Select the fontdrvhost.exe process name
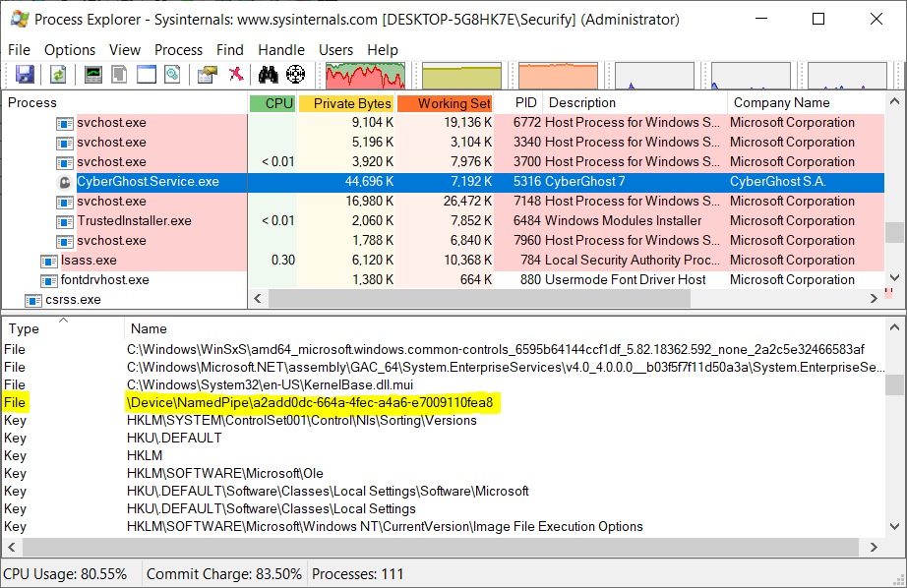907x588 pixels. [104, 280]
